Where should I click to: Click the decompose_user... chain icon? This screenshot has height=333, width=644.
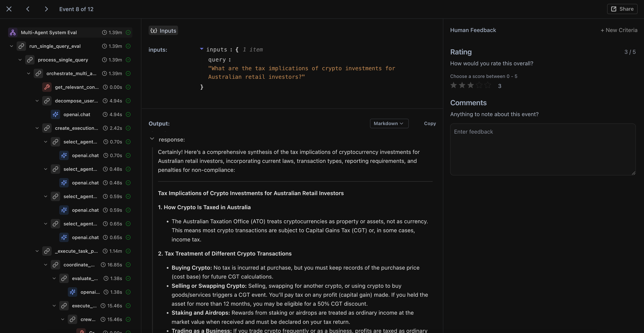(x=47, y=101)
